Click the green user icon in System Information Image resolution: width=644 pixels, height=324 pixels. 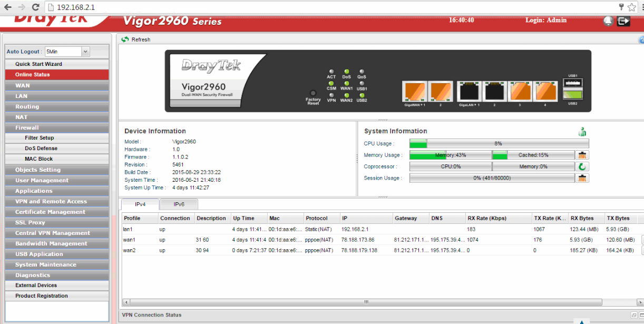coord(582,132)
